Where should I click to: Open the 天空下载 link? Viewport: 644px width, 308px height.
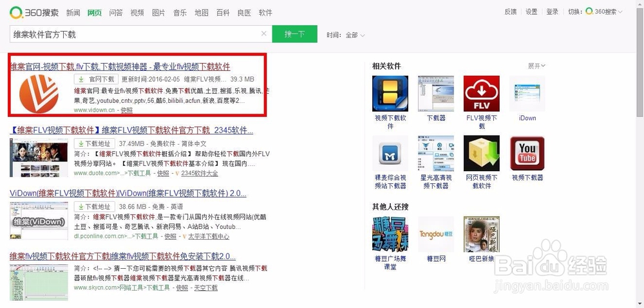[x=206, y=288]
